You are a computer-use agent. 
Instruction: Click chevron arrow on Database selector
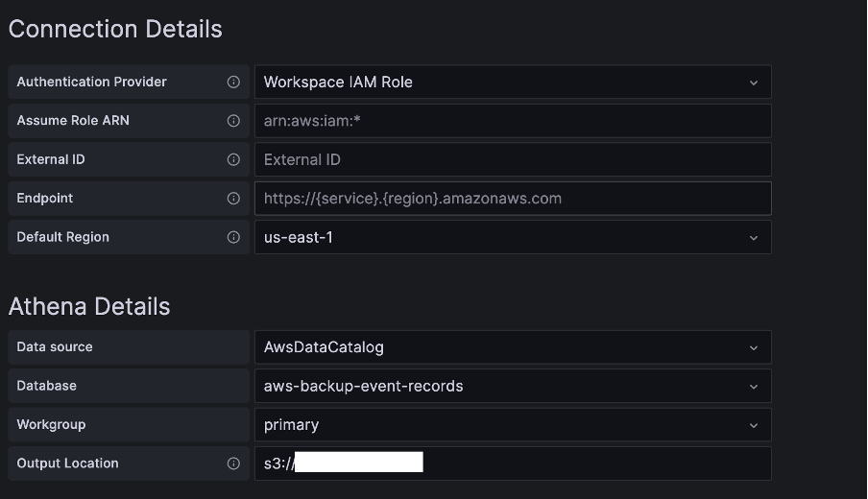pyautogui.click(x=754, y=387)
